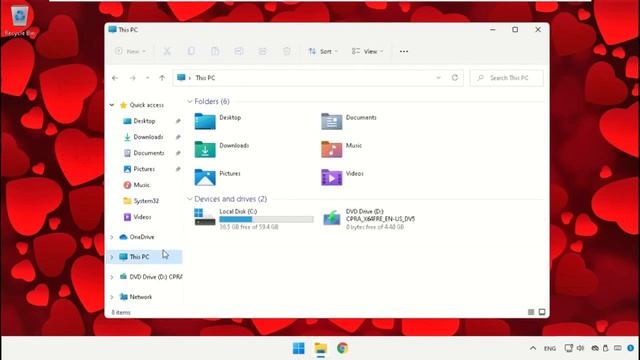Image resolution: width=640 pixels, height=360 pixels.
Task: Select the DVD Drive (D:) drive icon
Action: (x=331, y=218)
